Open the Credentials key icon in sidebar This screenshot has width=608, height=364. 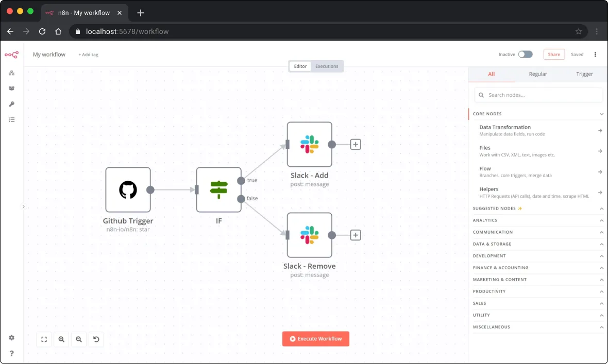(11, 104)
